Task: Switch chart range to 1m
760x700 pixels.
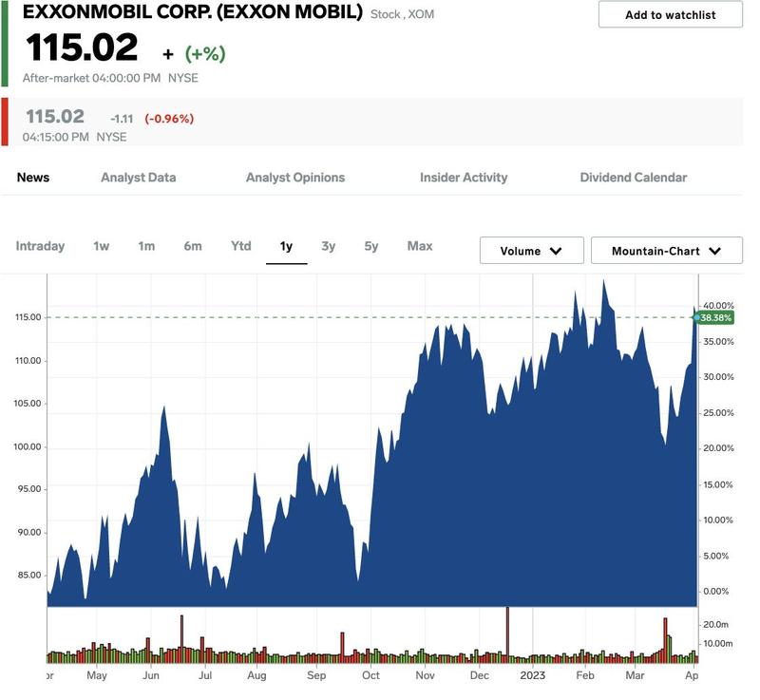Action: pyautogui.click(x=146, y=246)
